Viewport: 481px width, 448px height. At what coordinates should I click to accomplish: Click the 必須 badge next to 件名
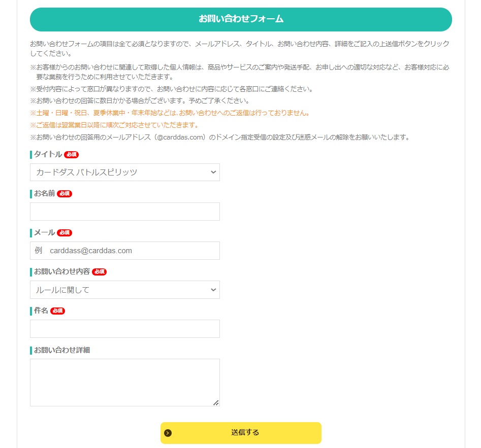coord(58,311)
